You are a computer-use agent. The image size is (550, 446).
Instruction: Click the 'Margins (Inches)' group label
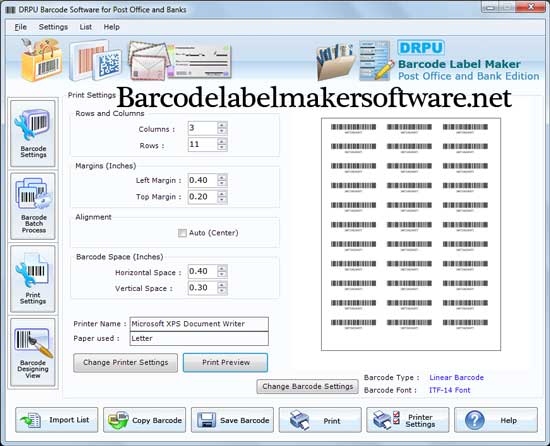click(106, 166)
